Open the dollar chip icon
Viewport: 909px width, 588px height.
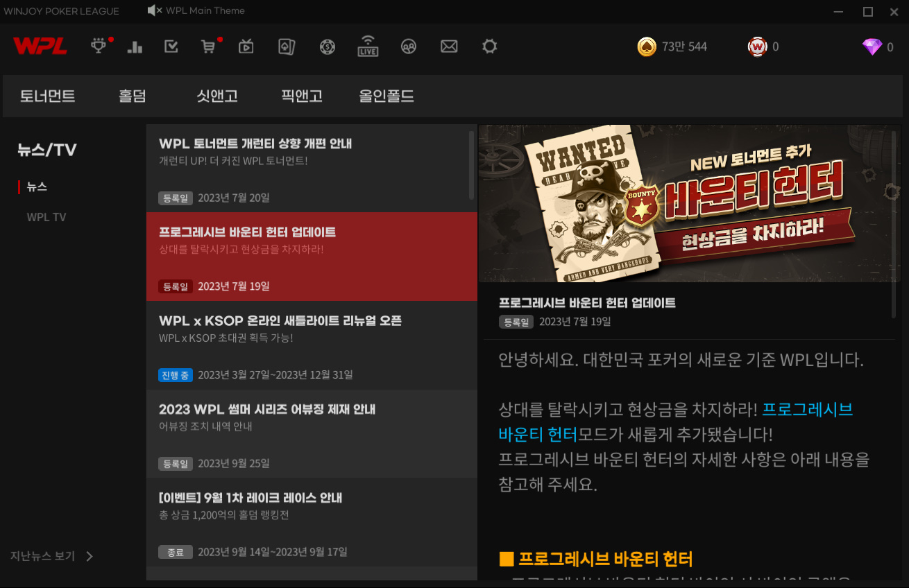coord(328,46)
